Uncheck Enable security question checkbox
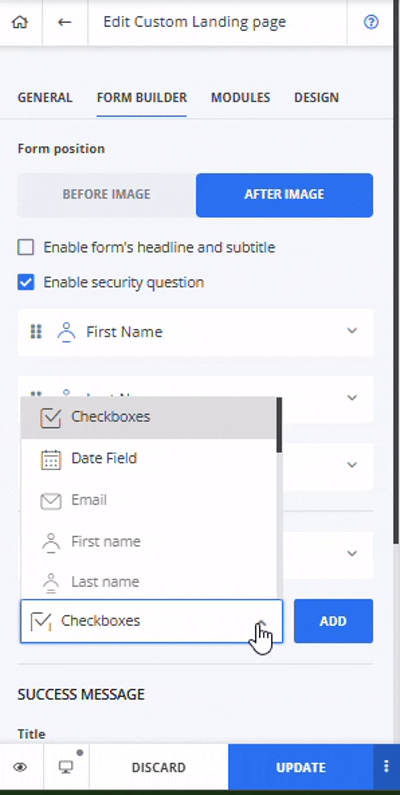Image resolution: width=400 pixels, height=795 pixels. pos(26,282)
